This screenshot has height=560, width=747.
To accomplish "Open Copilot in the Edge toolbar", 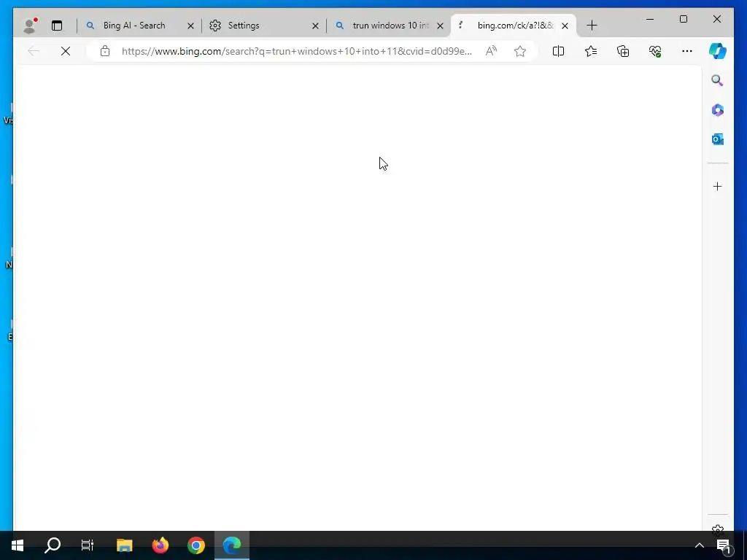I will point(718,51).
